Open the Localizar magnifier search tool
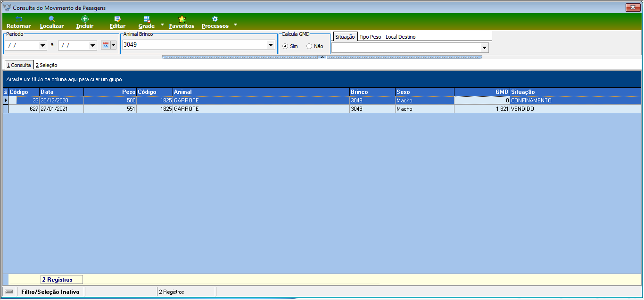644x300 pixels. (52, 19)
